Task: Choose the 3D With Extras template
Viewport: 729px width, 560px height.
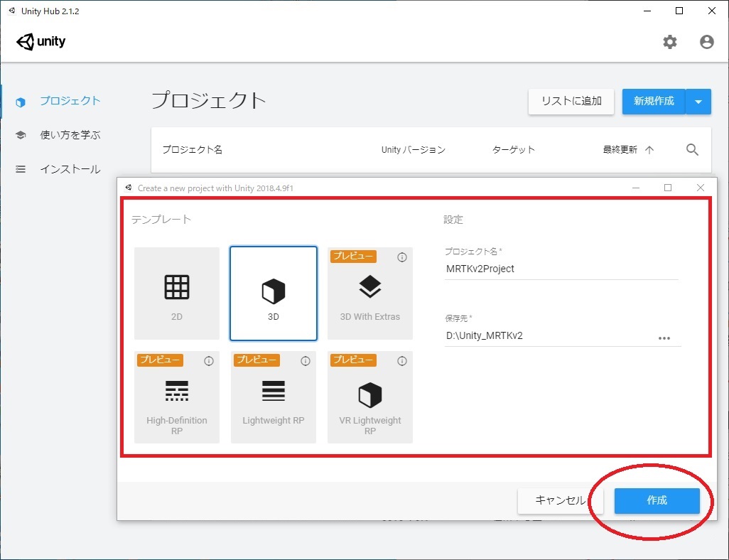Action: (370, 294)
